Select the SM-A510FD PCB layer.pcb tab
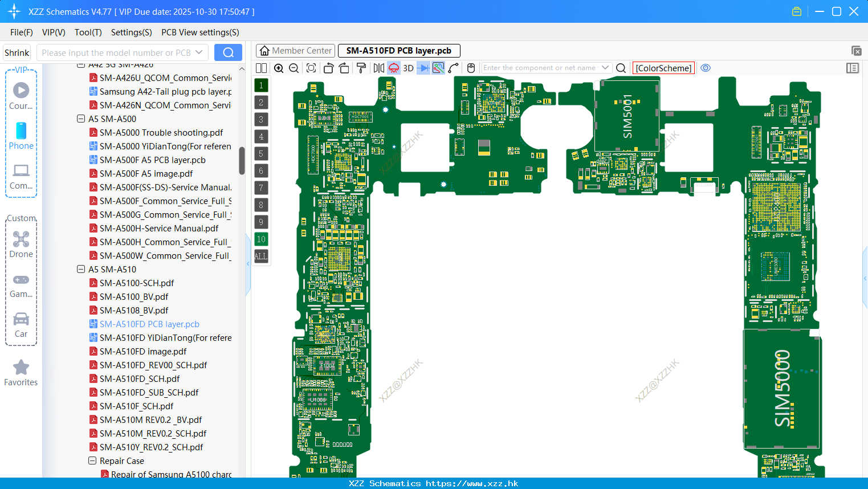The width and height of the screenshot is (868, 489). point(399,51)
